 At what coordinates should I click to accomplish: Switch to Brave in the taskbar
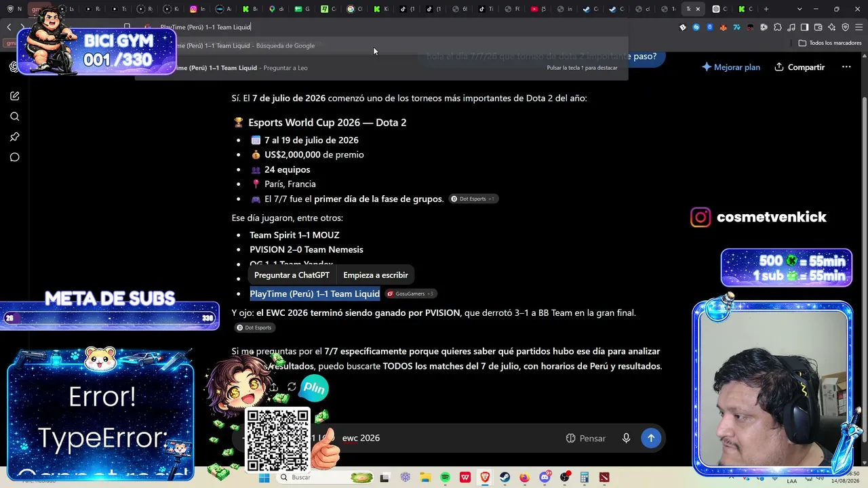[x=485, y=478]
